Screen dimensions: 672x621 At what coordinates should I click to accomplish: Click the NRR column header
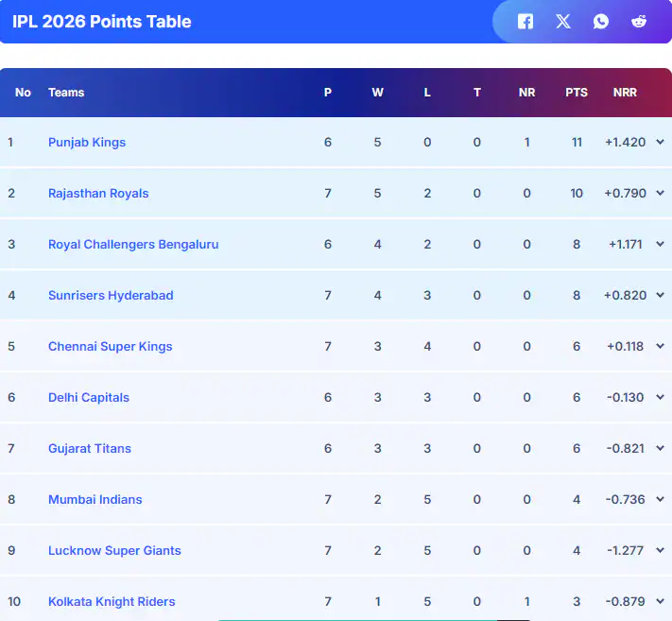(x=625, y=93)
